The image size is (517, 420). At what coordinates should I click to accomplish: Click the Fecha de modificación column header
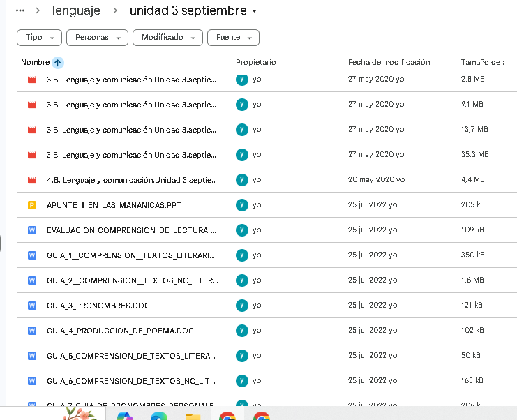(389, 62)
